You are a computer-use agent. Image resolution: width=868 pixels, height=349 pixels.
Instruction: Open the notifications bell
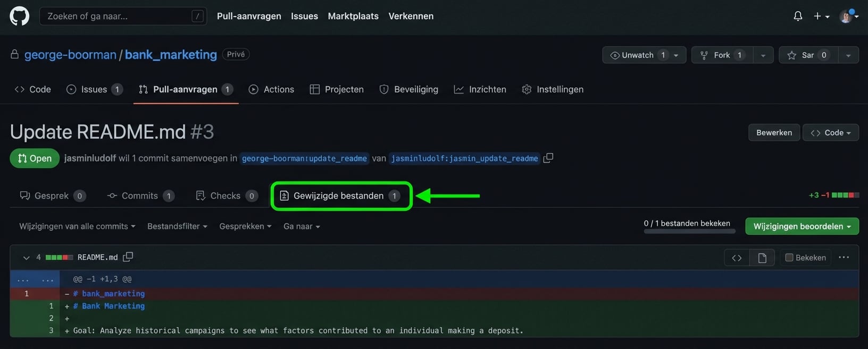(x=798, y=16)
